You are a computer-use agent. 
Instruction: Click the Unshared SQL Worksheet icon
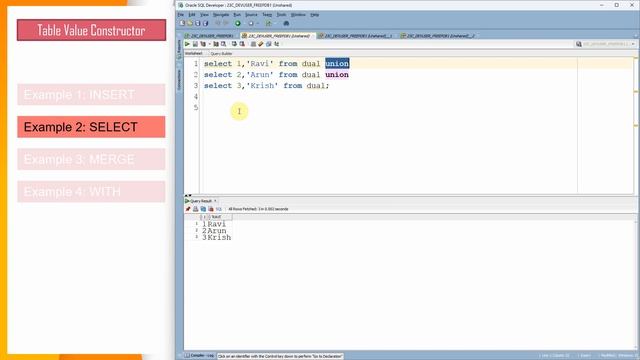pos(253,44)
